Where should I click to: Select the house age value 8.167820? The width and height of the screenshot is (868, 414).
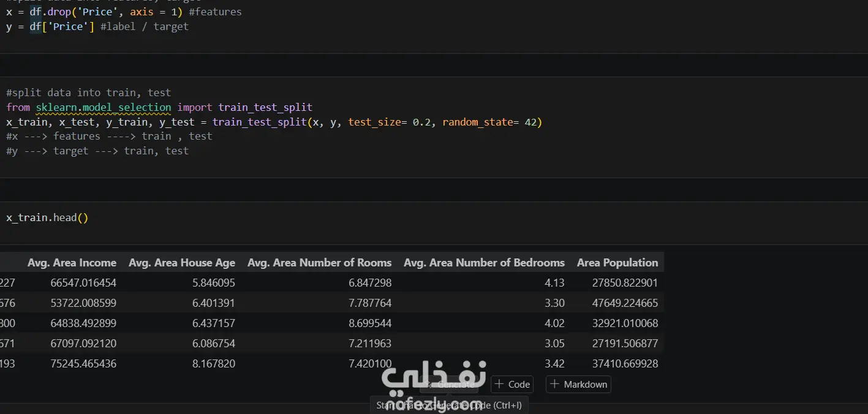pyautogui.click(x=214, y=364)
